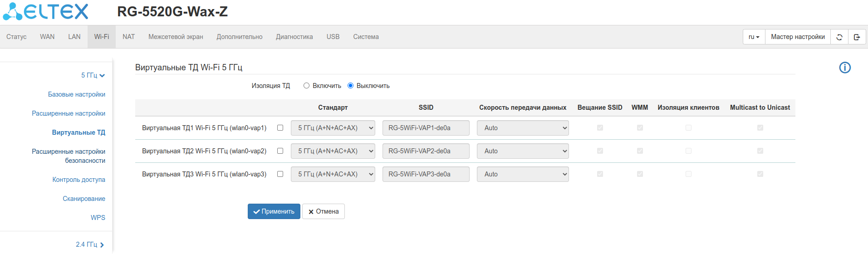Screen dimensions: 868x254
Task: Tick the Виртуальная ТД2 wlan0-vap2 checkbox
Action: pos(280,151)
